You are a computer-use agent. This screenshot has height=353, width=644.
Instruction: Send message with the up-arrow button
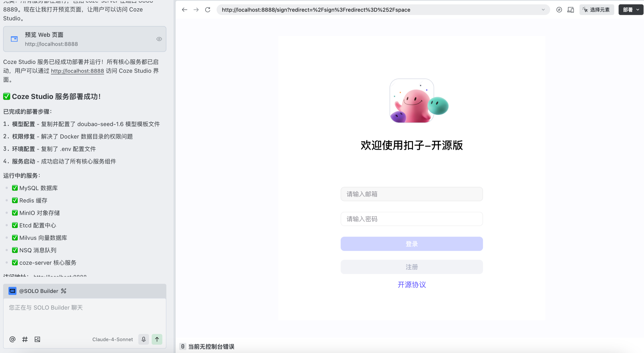157,339
